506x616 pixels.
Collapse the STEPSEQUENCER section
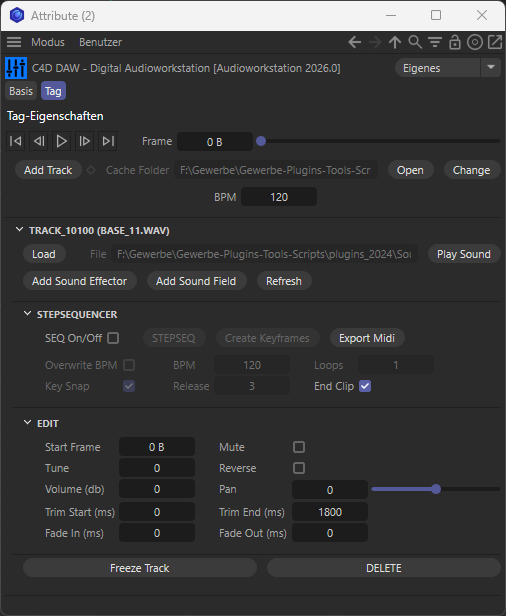click(x=27, y=314)
